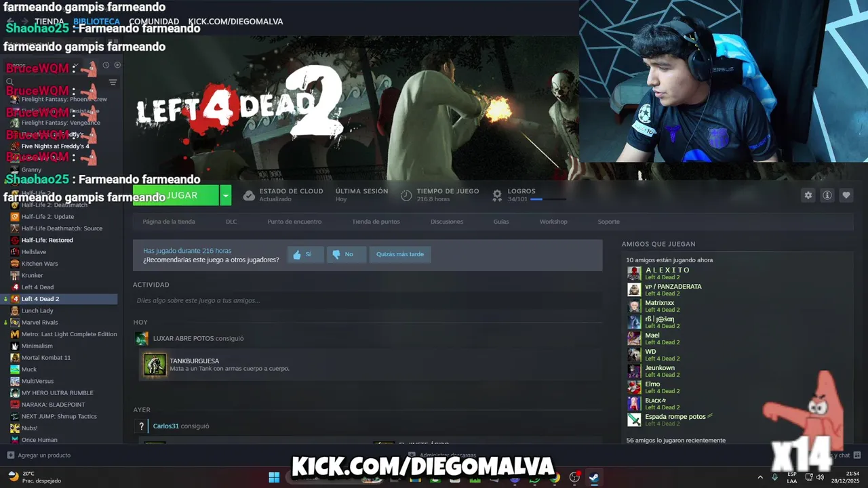Image resolution: width=868 pixels, height=488 pixels.
Task: Select Krunker game icon
Action: [x=15, y=275]
